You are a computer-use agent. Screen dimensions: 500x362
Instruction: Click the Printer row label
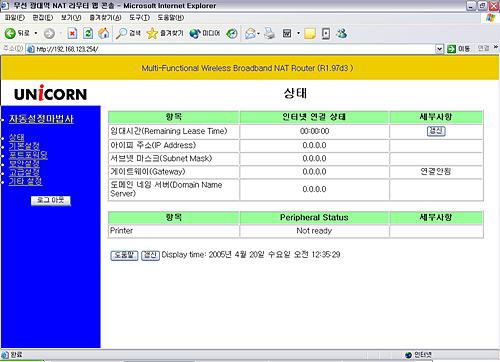[x=121, y=230]
